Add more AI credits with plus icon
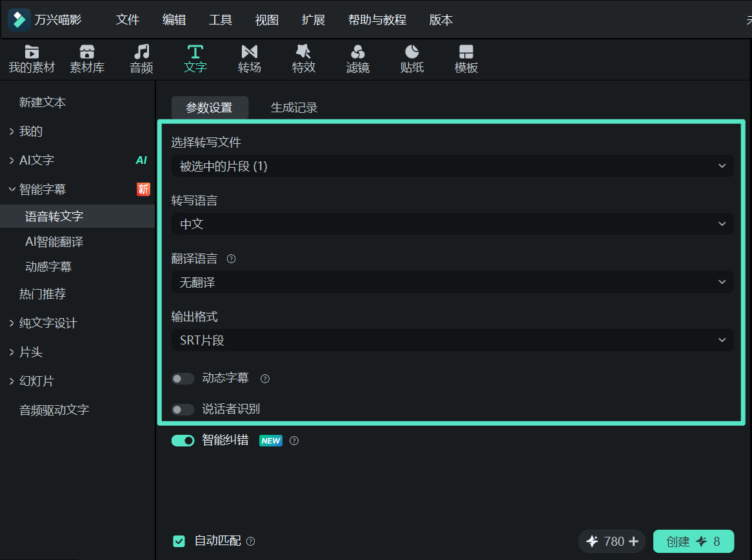Image resolution: width=752 pixels, height=560 pixels. click(x=633, y=541)
